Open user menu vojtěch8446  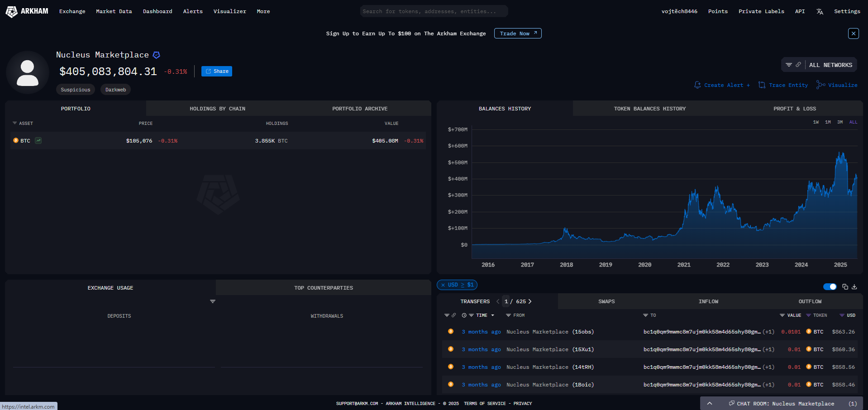(x=679, y=11)
